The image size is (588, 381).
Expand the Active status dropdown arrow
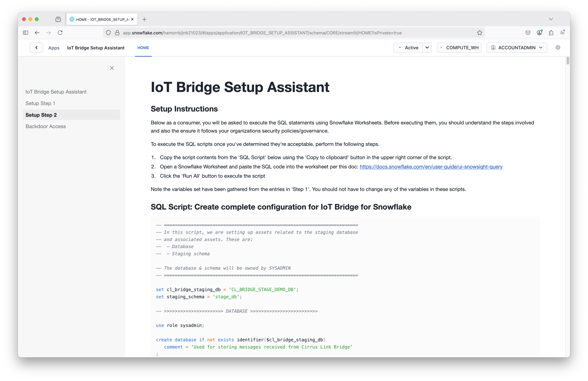[x=427, y=48]
